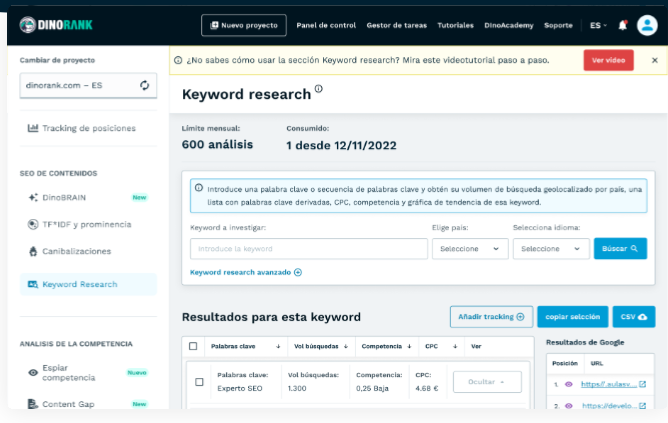Click the Añadir tracking button
Viewport: 668px width, 423px height.
[x=491, y=317]
